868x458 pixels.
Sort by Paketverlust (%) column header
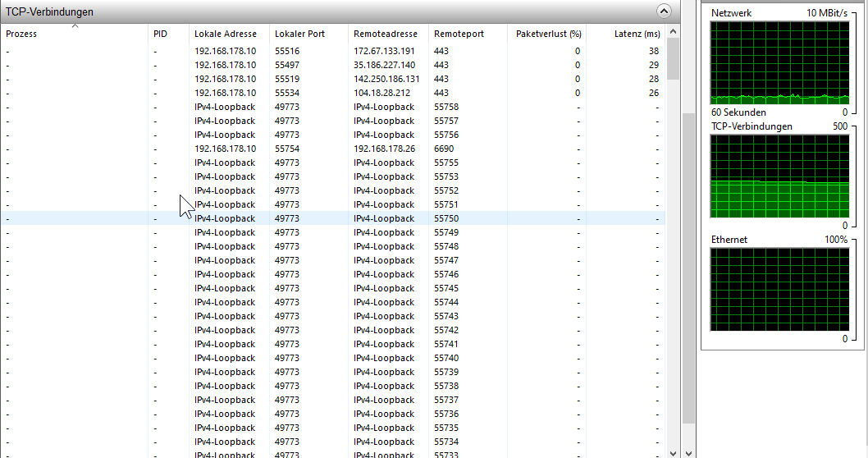click(546, 34)
